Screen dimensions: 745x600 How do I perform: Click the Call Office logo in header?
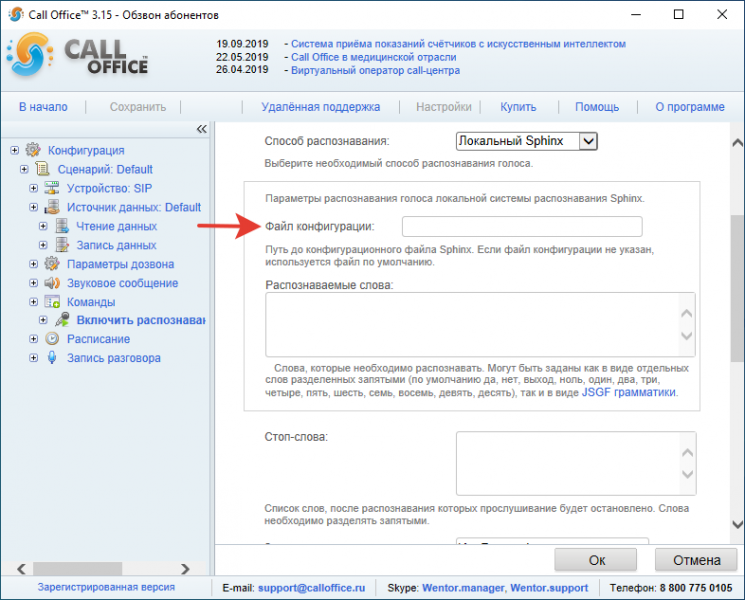point(78,56)
